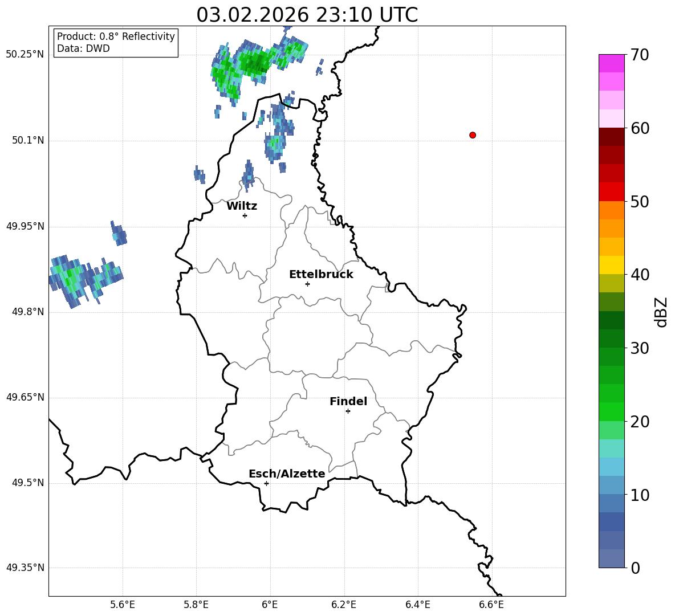Screen dimensions: 675x616
Task: Click the 5.8°E longitude label
Action: (x=196, y=605)
